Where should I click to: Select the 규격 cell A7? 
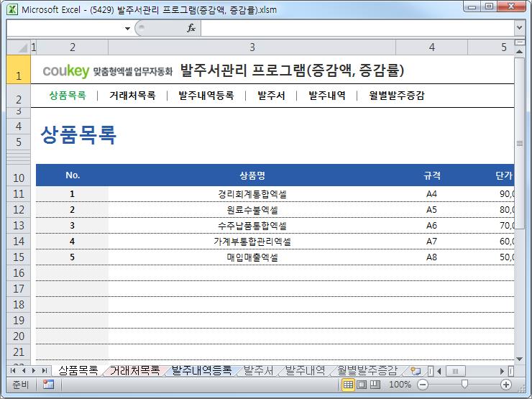(x=431, y=242)
